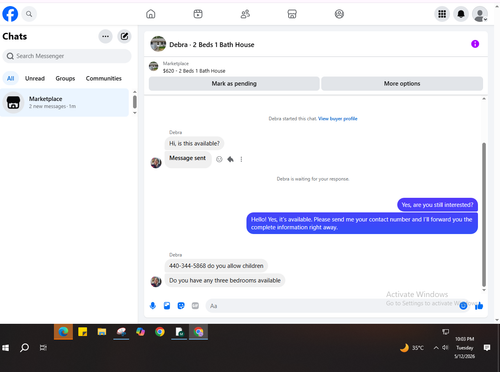Open Debra listing thumbnail in chat header
Image resolution: width=500 pixels, height=372 pixels.
158,44
